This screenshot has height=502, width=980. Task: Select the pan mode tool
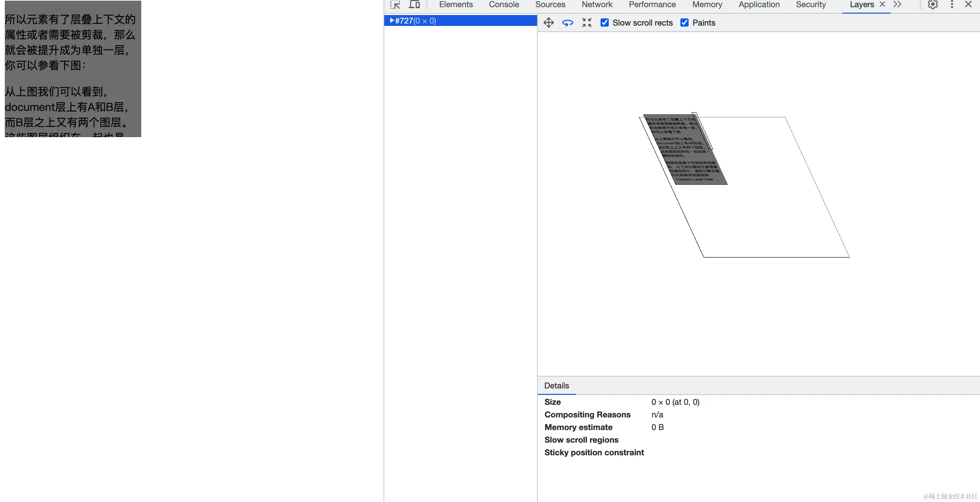548,23
